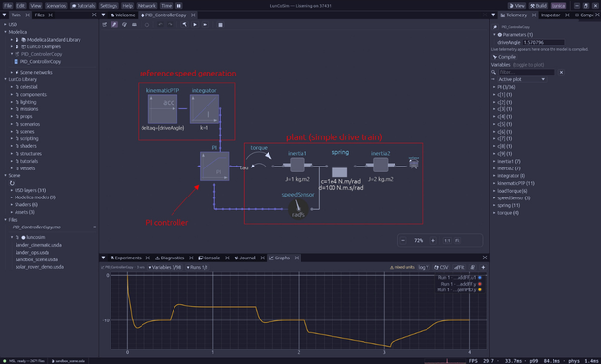This screenshot has height=364, width=601.
Task: Open lander_cinematic.usda file
Action: [x=39, y=245]
